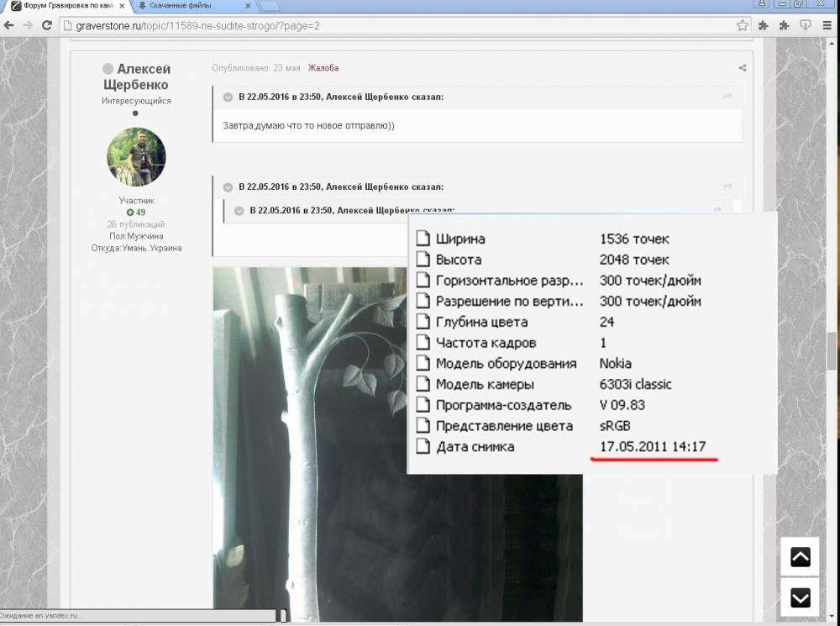Collapse the first quote from Алексей Щербенко
This screenshot has width=840, height=626.
(x=228, y=97)
